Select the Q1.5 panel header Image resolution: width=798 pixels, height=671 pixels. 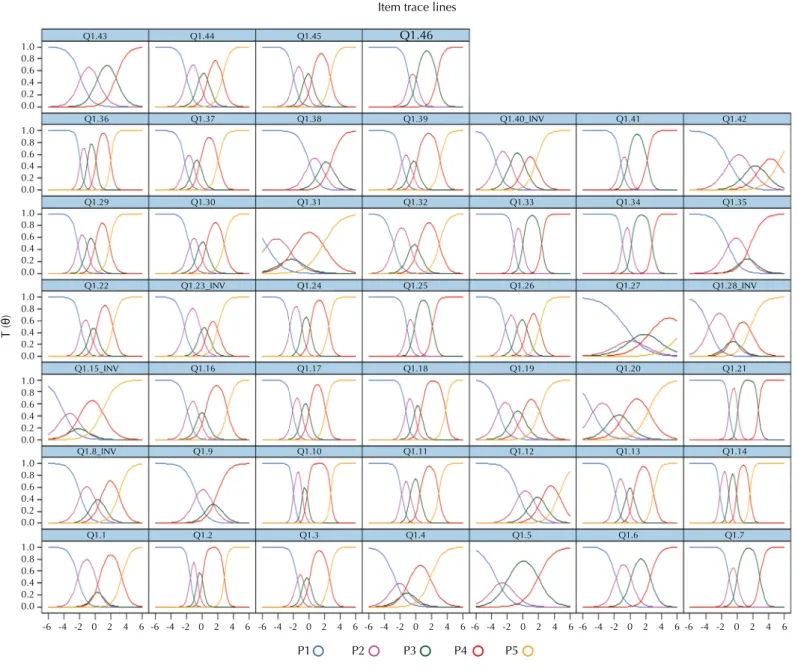pos(523,535)
